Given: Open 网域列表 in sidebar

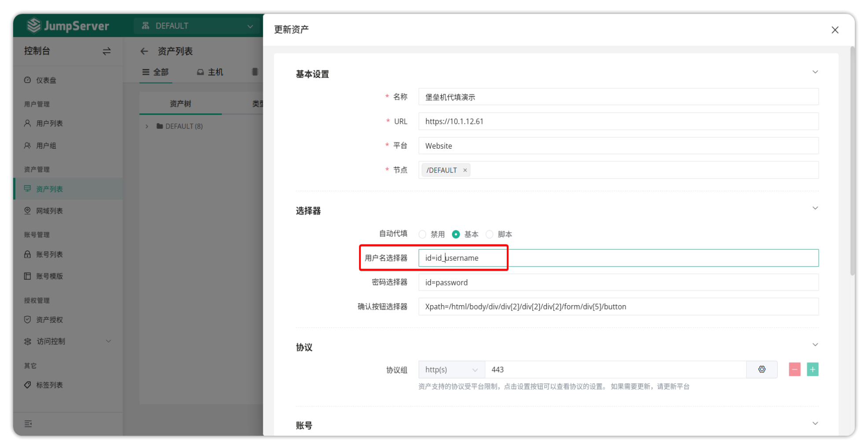Looking at the screenshot, I should pyautogui.click(x=49, y=211).
